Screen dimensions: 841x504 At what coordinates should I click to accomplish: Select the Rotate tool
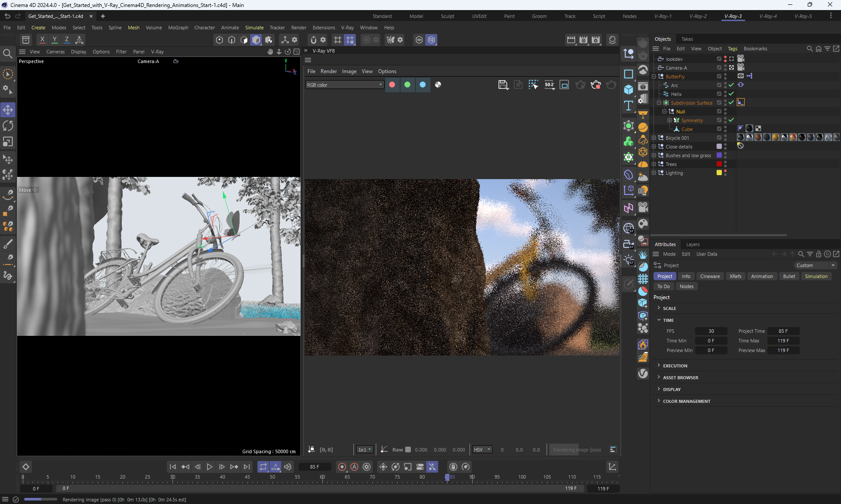8,126
